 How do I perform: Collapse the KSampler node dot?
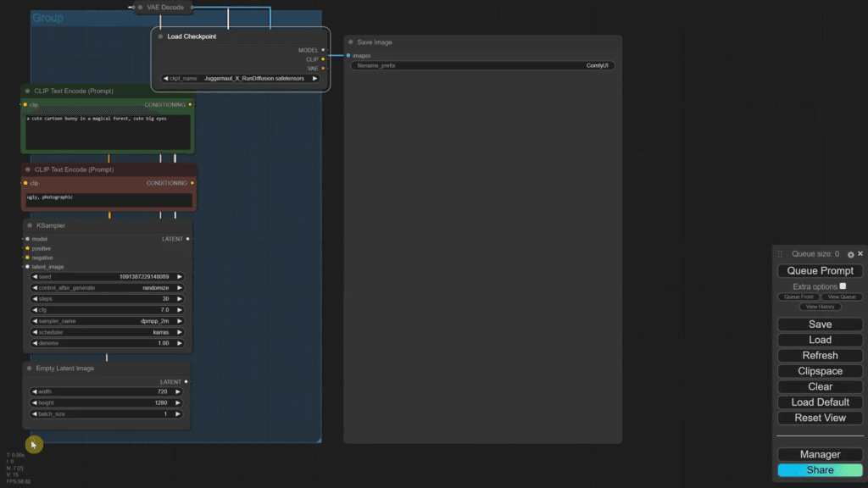click(30, 225)
